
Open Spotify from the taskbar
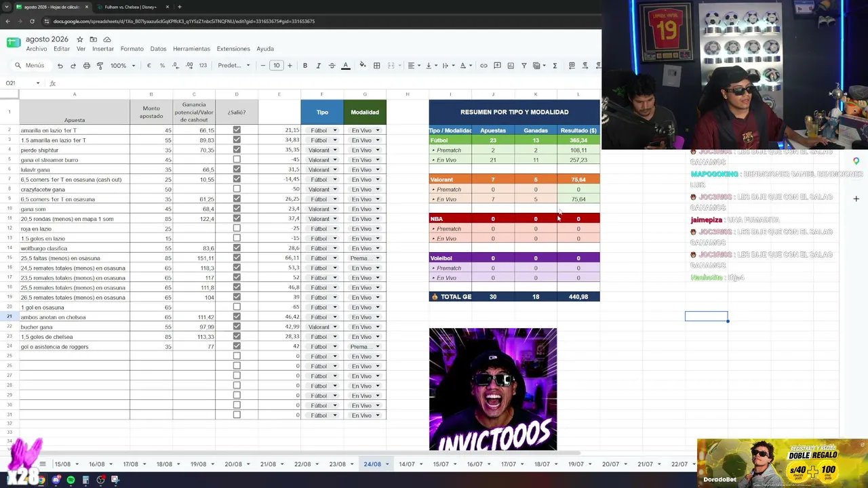point(71,480)
